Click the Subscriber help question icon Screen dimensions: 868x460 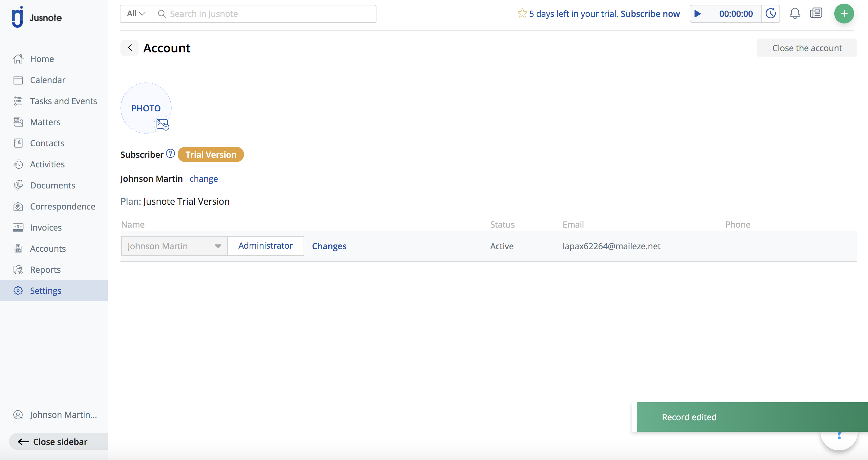(x=170, y=154)
